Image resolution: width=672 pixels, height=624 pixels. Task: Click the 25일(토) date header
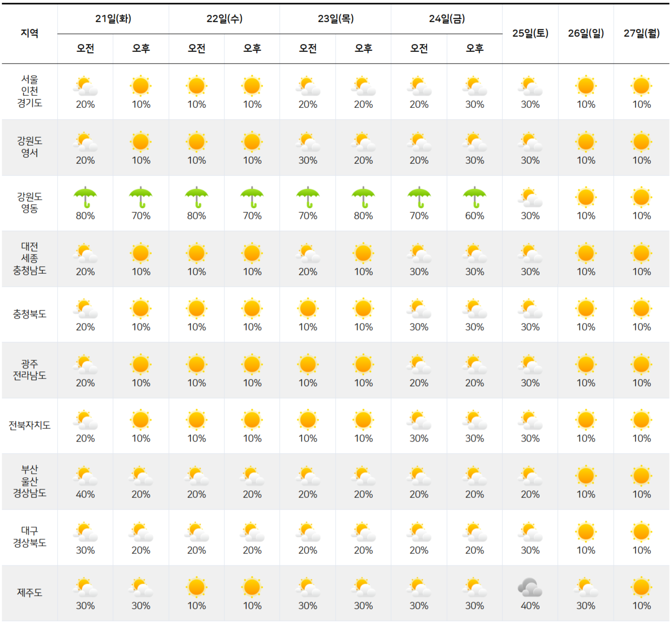(x=530, y=33)
